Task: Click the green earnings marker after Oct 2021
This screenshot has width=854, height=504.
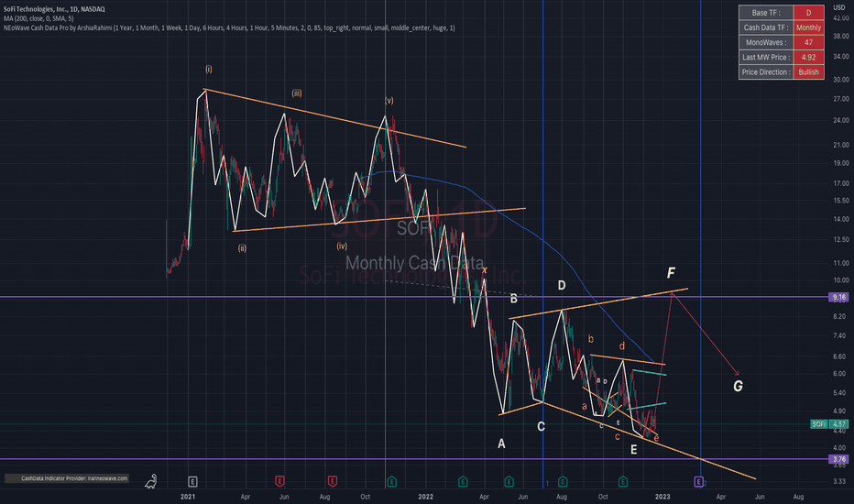Action: point(391,482)
